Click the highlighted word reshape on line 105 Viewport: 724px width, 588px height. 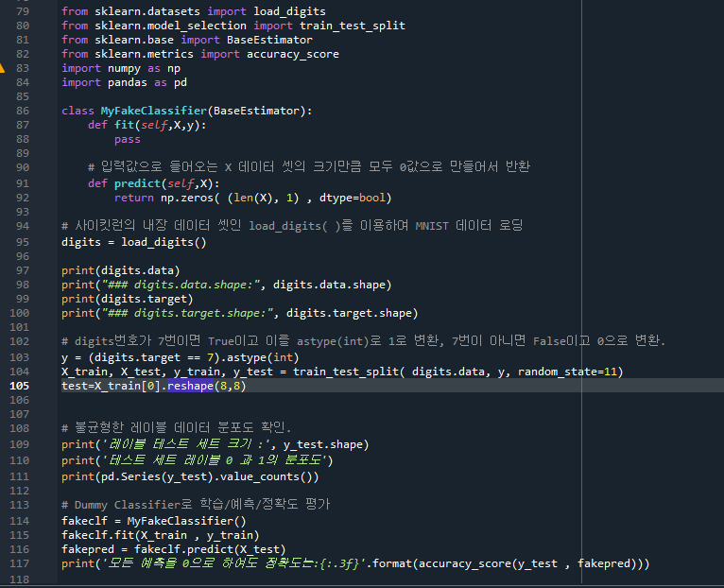coord(190,386)
